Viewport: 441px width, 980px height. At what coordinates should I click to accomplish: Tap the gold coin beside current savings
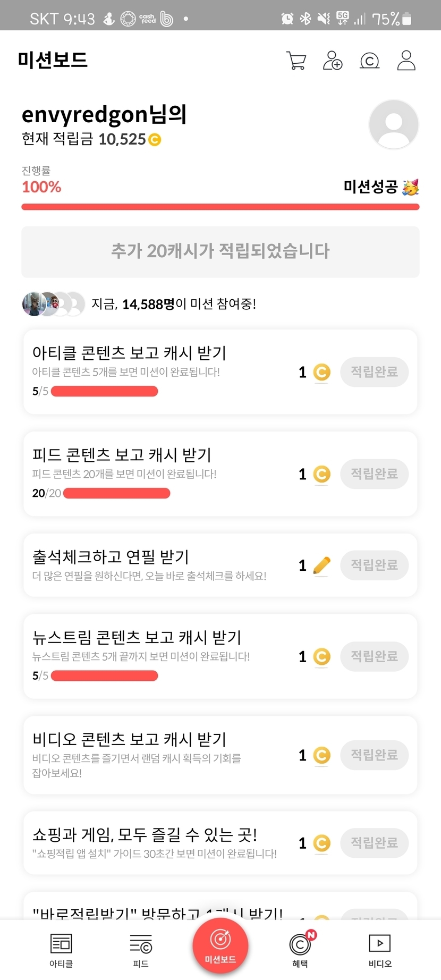click(155, 140)
